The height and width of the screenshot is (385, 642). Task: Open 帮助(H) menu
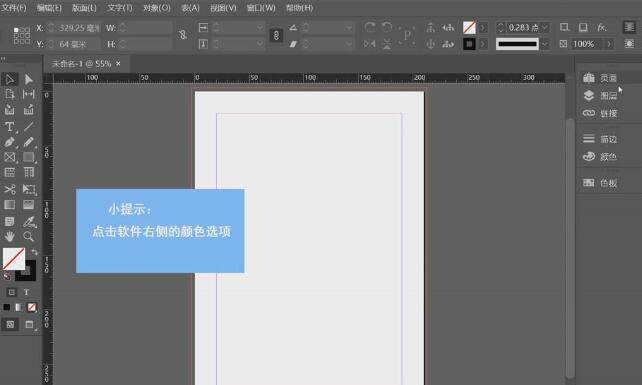[x=299, y=8]
